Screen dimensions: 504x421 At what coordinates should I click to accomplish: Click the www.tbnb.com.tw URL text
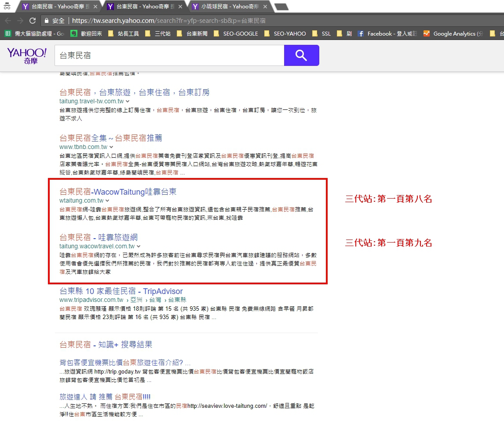[x=83, y=147]
